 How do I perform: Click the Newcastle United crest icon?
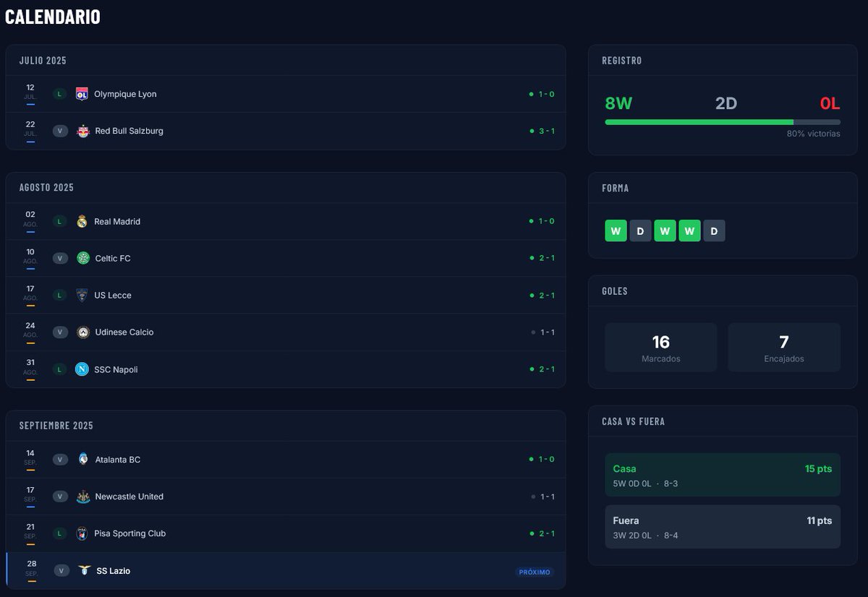pos(82,497)
